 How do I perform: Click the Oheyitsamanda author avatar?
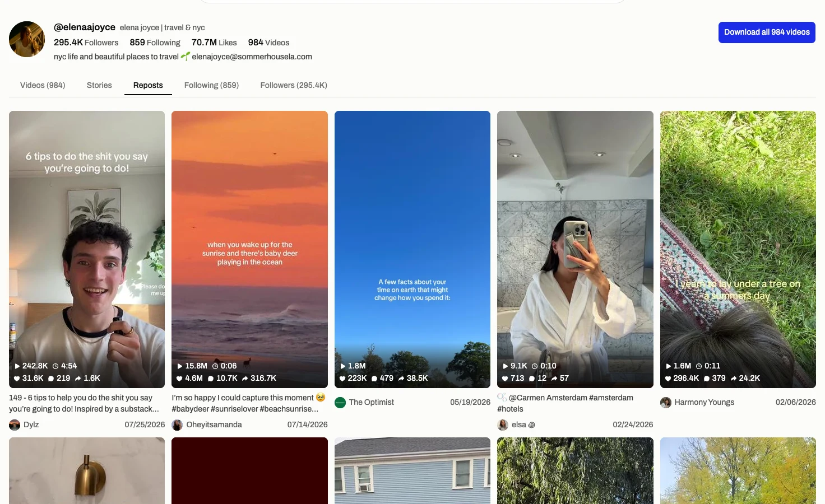[x=177, y=425]
